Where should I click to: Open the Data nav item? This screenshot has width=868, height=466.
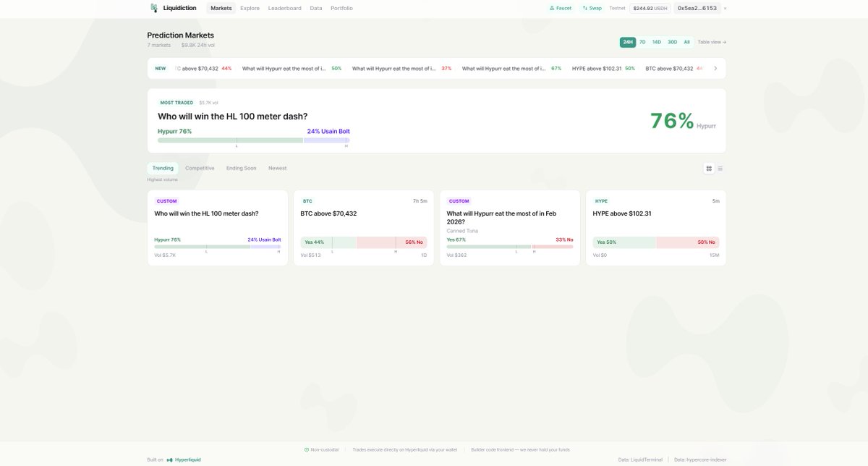316,8
